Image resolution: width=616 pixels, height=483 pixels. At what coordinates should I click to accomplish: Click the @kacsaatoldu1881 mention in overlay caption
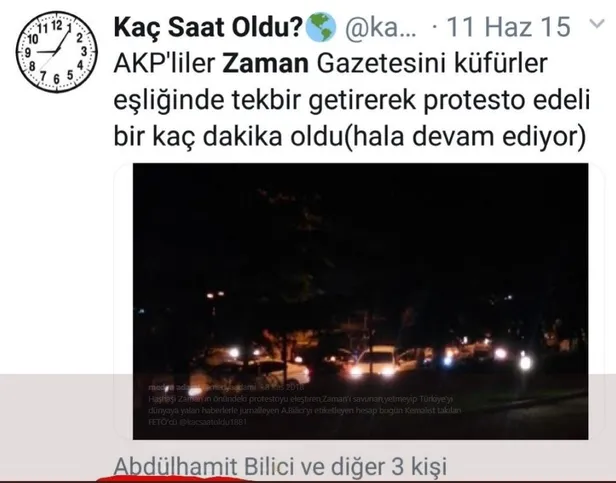213,422
